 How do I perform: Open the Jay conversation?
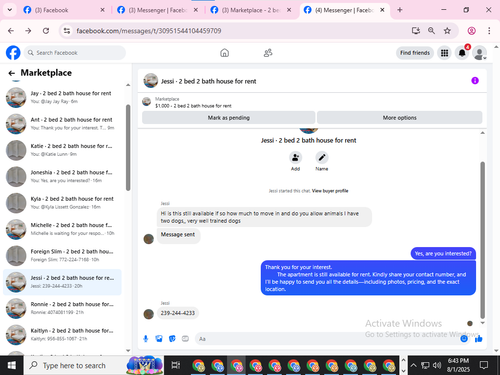[x=63, y=97]
